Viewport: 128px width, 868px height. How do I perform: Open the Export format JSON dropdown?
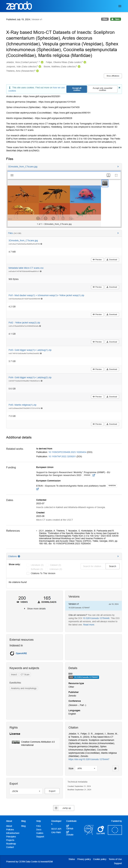(26, 791)
